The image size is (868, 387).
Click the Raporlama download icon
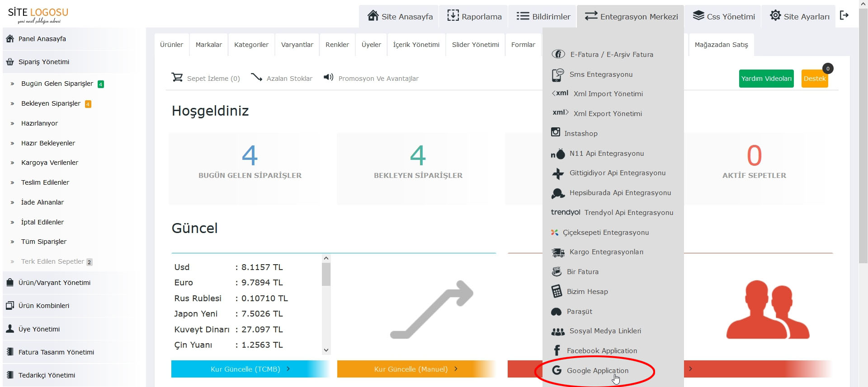453,15
